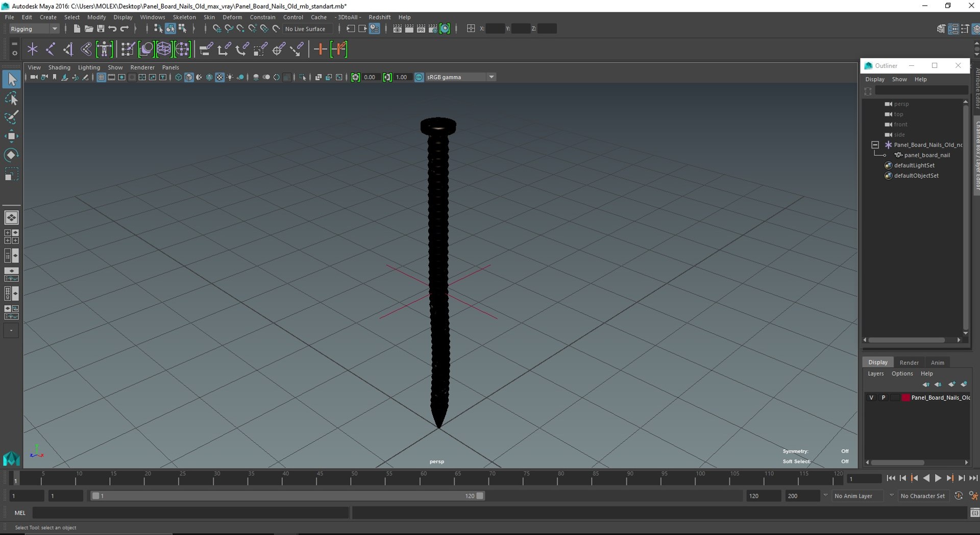Click the Script Editor icon
The height and width of the screenshot is (535, 980).
(x=974, y=513)
